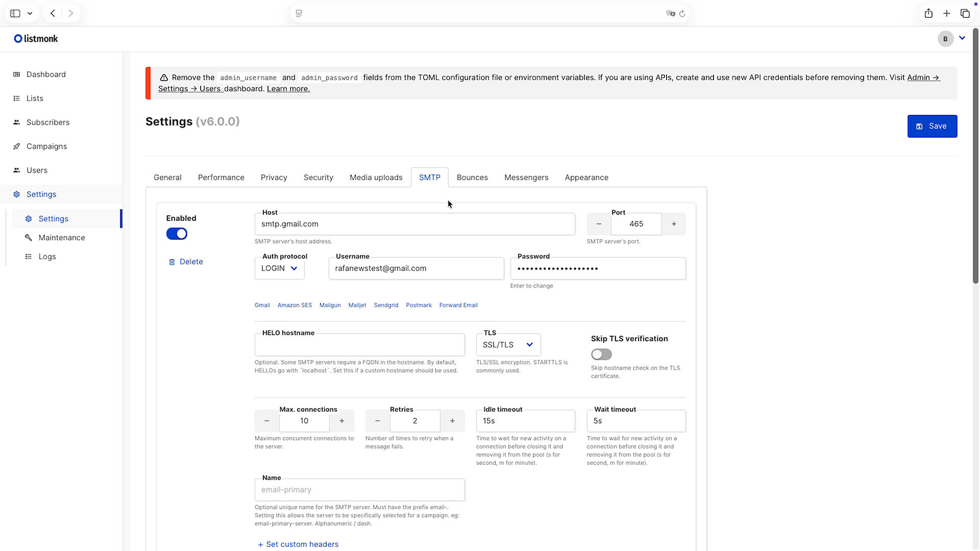
Task: Enable Skip TLS verification
Action: [601, 354]
